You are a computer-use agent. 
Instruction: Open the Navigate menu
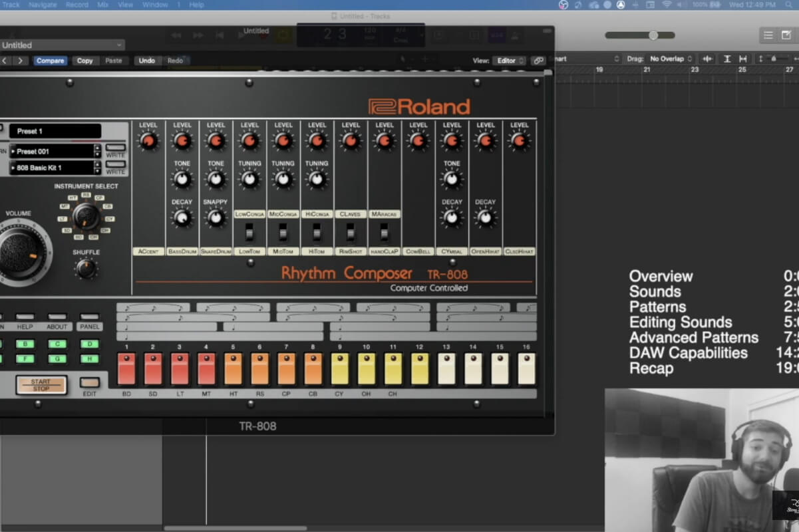tap(43, 5)
